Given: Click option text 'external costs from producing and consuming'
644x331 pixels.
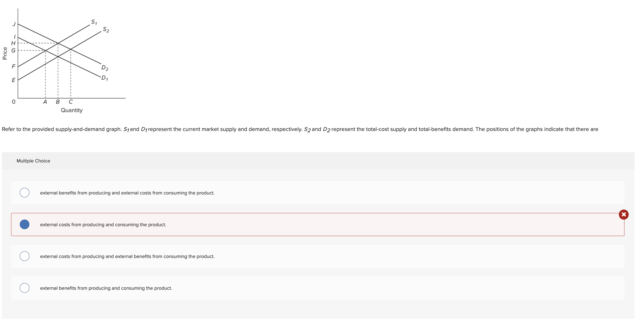Looking at the screenshot, I should tap(103, 225).
